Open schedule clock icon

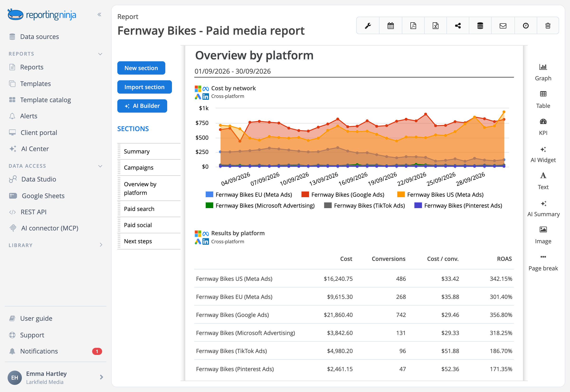(x=525, y=26)
